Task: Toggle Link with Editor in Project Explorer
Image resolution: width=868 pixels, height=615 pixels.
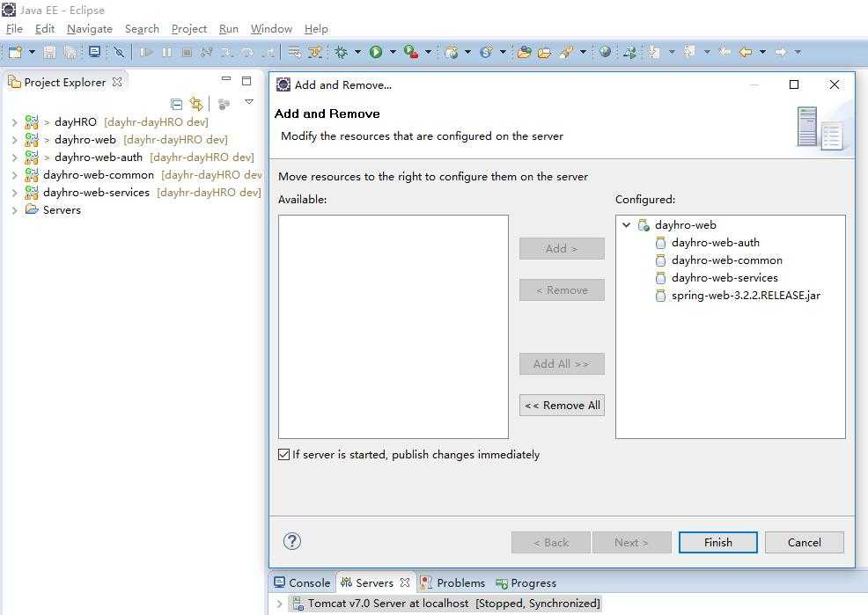Action: click(196, 104)
